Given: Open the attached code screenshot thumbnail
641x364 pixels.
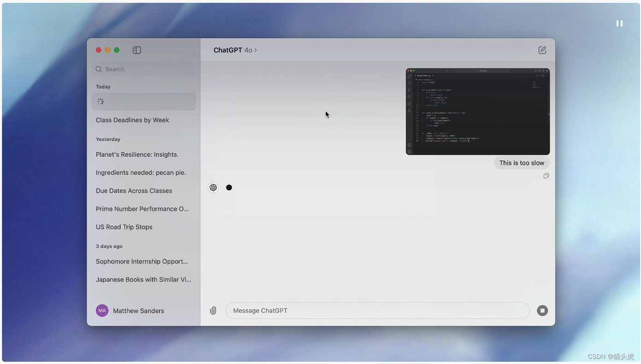Looking at the screenshot, I should tap(478, 112).
